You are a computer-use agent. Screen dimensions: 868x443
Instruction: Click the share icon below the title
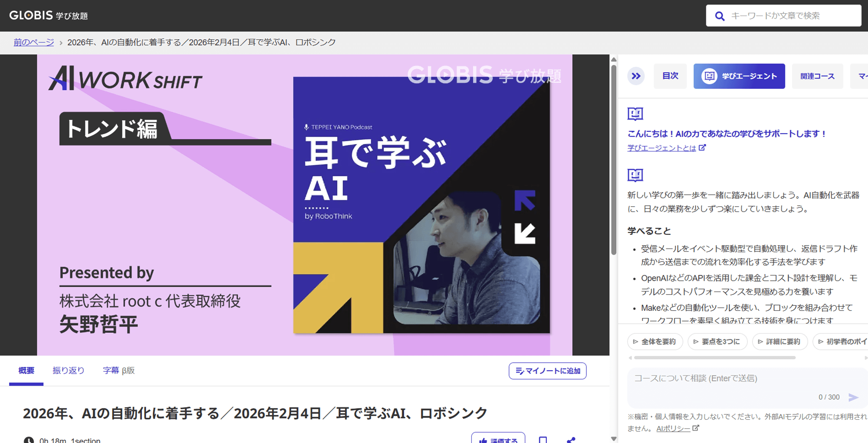(x=571, y=440)
